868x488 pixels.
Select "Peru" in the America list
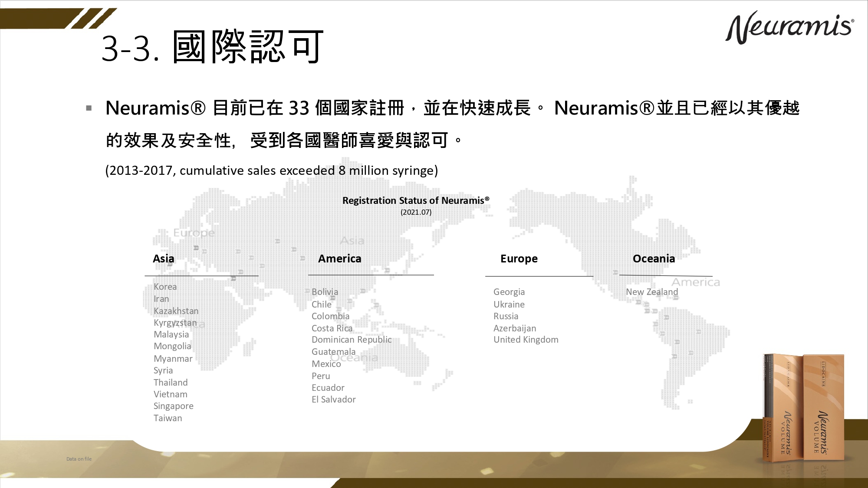(321, 376)
